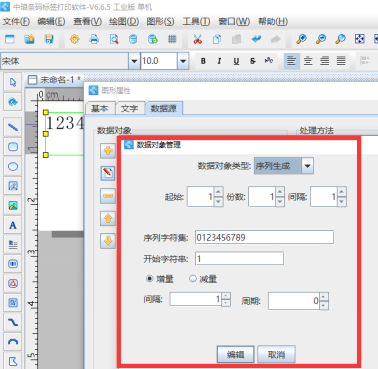
Task: Move data object down with arrow button
Action: [x=108, y=241]
